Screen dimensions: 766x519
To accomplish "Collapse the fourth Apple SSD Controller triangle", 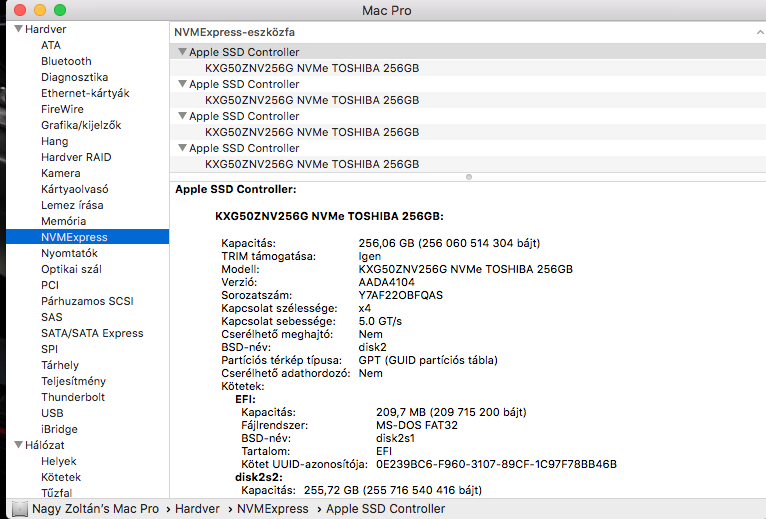I will (182, 148).
